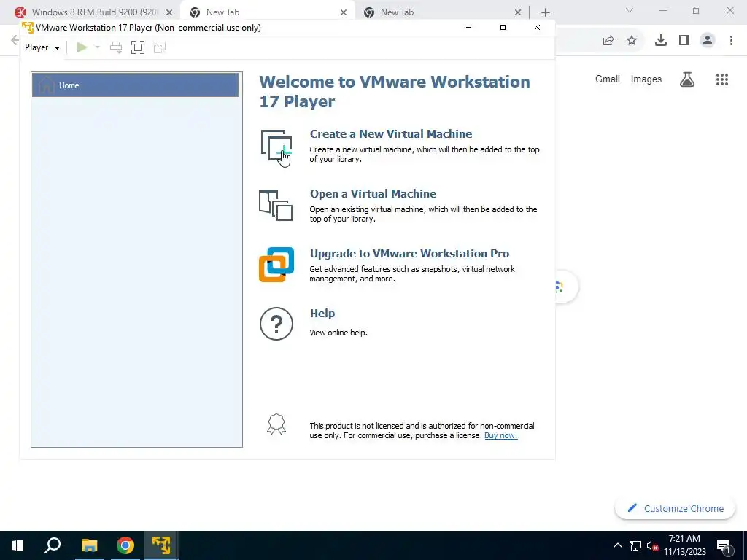Image resolution: width=747 pixels, height=560 pixels.
Task: Click the Help question mark icon
Action: (x=276, y=324)
